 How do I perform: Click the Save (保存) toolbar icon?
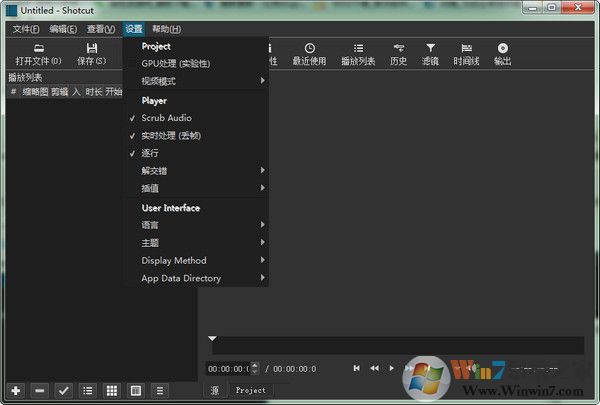pos(91,53)
